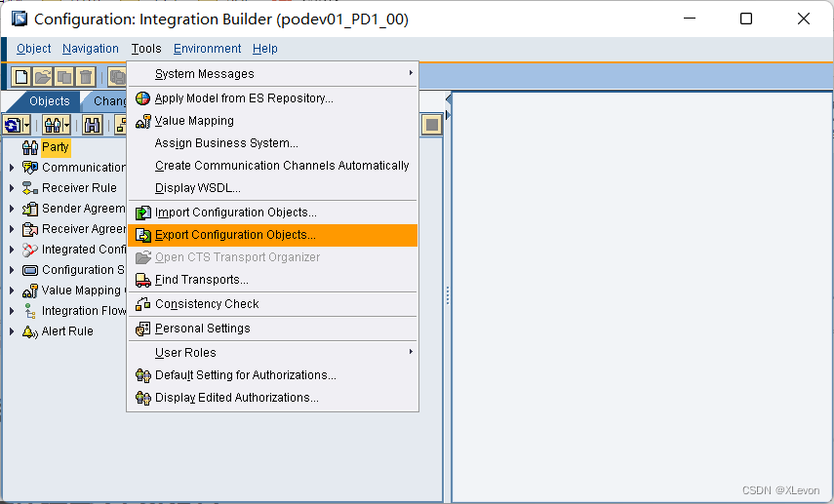Click the Apply Model colored globe icon

(142, 98)
